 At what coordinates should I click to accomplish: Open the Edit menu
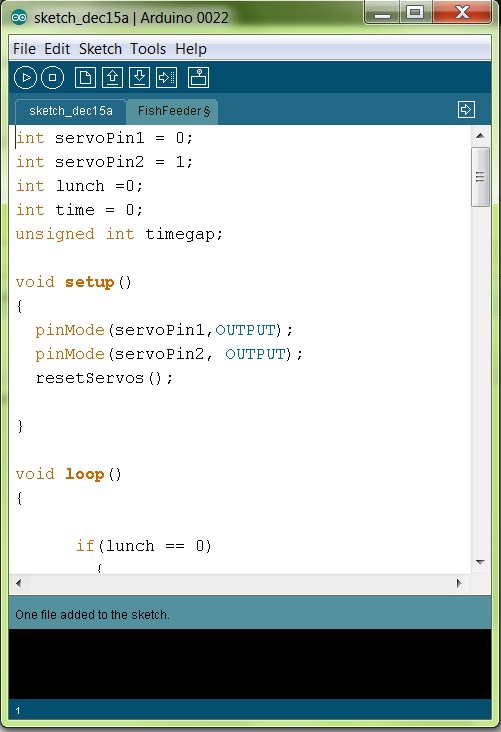57,49
